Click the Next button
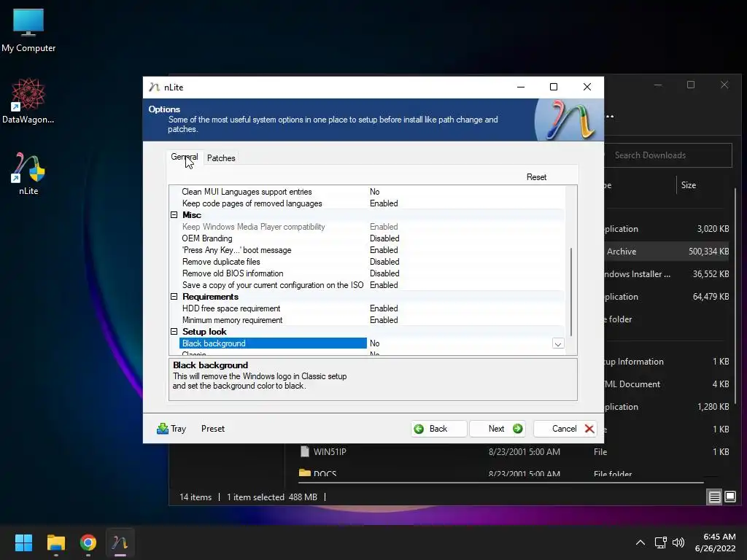Viewport: 747px width, 560px height. [x=497, y=429]
